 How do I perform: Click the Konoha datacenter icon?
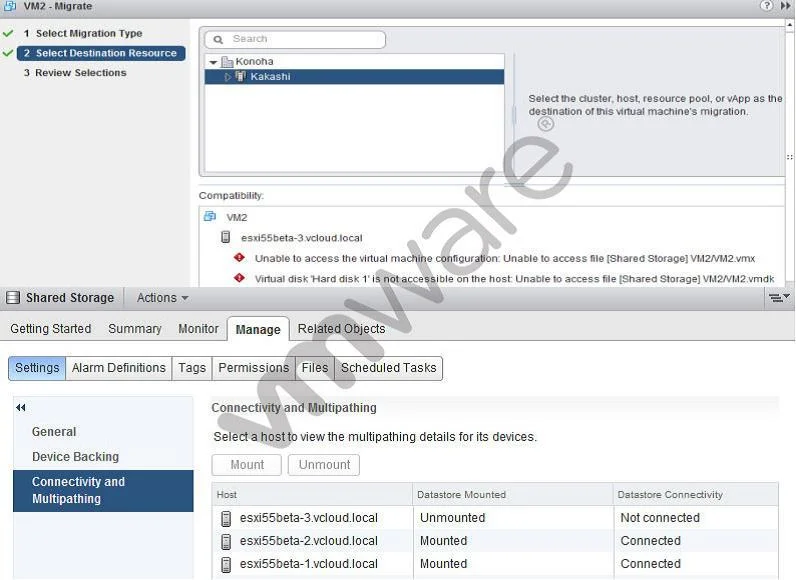227,62
